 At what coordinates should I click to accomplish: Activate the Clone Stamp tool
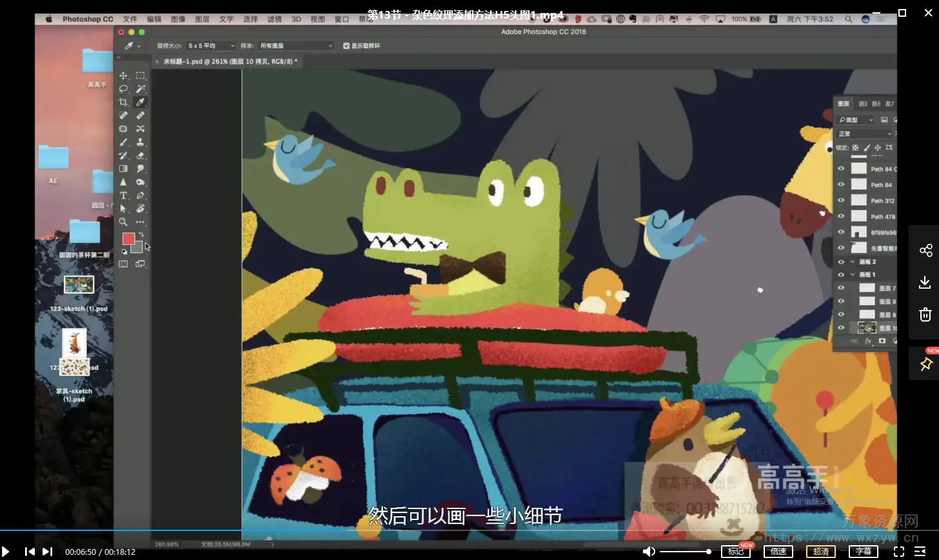[x=140, y=142]
